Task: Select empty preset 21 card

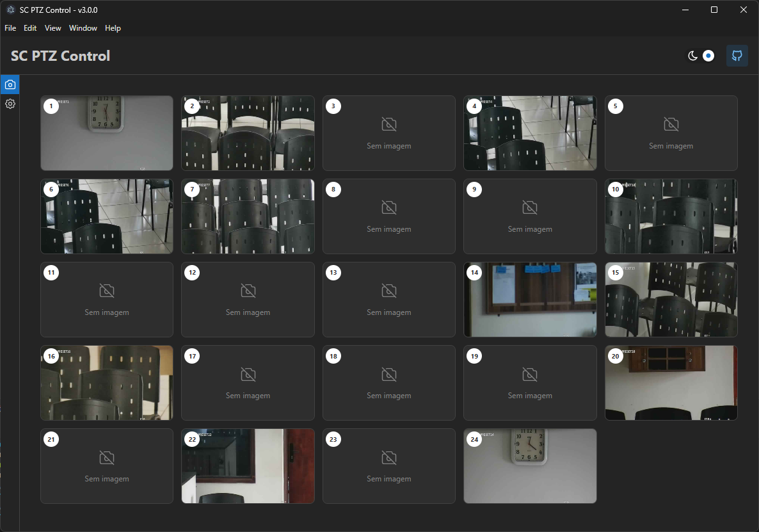Action: [x=107, y=466]
